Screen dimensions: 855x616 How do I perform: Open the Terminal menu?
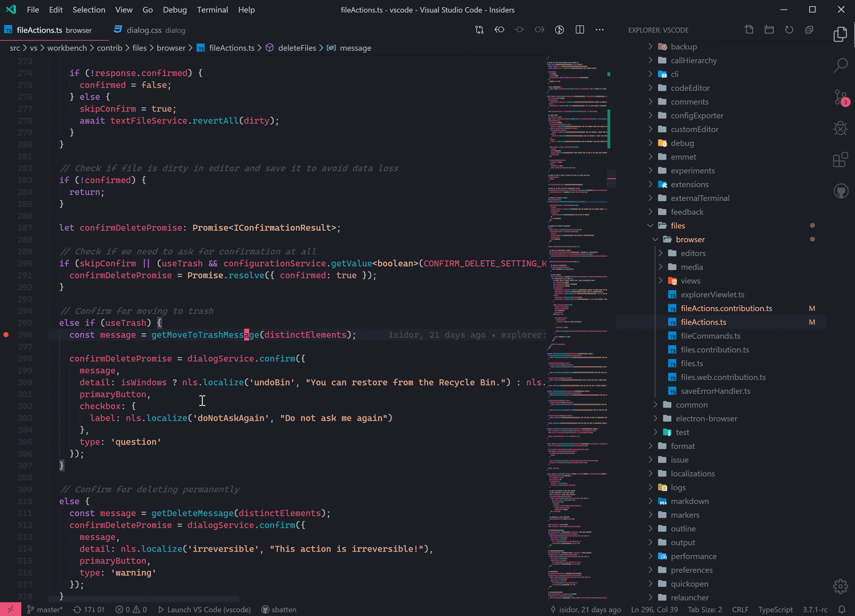[212, 9]
